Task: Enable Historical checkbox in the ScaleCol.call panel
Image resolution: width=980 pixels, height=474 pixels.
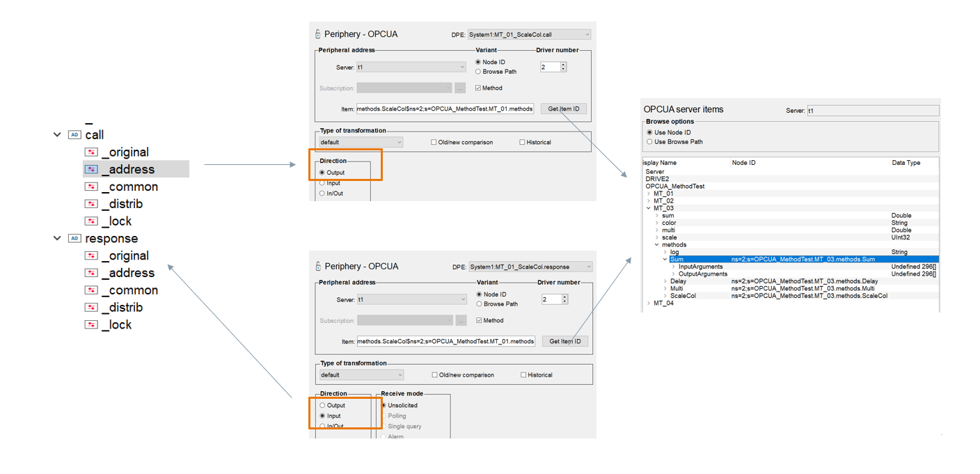Action: pyautogui.click(x=522, y=143)
